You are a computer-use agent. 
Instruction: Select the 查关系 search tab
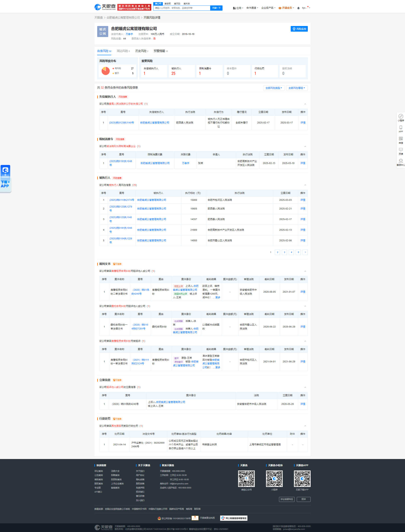coord(187,3)
